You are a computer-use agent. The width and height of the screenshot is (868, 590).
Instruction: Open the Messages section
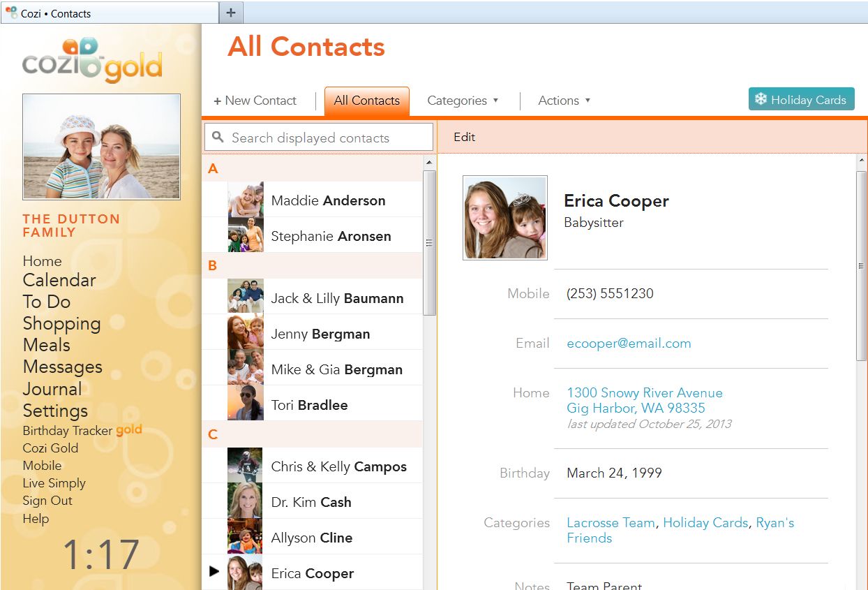pos(63,367)
